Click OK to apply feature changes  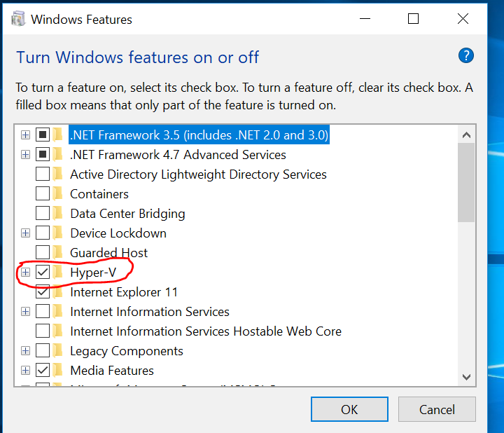349,409
